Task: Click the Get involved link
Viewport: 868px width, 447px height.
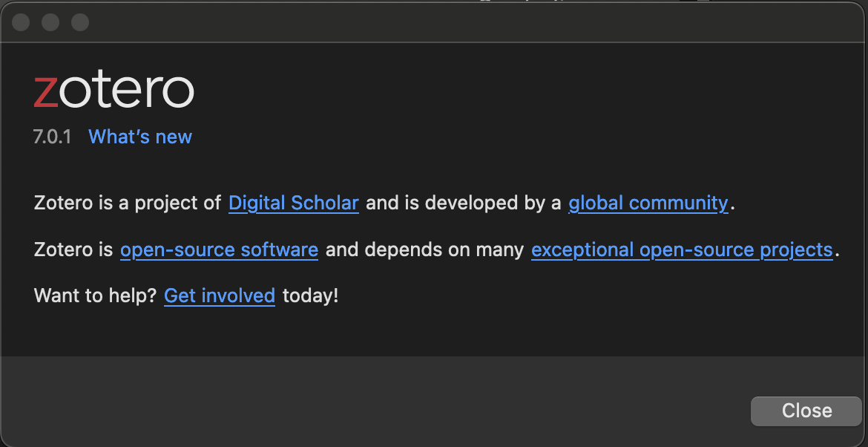Action: pyautogui.click(x=220, y=296)
